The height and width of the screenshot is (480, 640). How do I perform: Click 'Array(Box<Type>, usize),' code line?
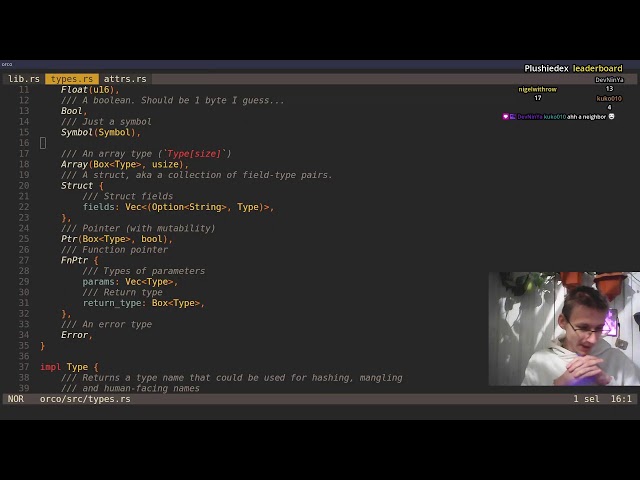pos(124,164)
